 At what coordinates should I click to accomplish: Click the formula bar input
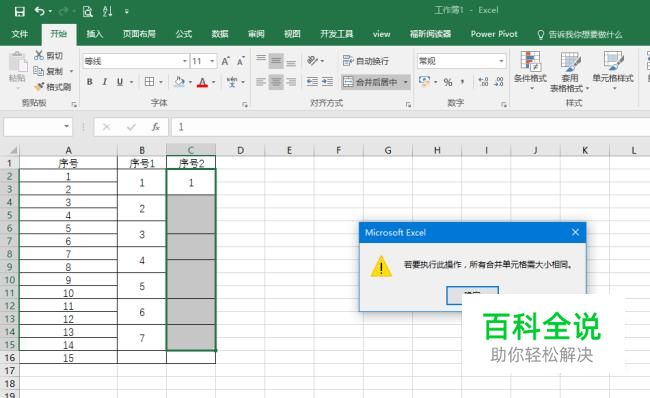click(x=410, y=127)
